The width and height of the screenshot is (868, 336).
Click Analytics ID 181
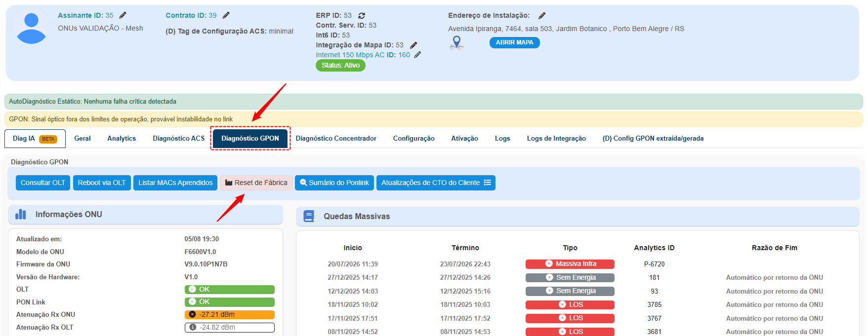click(654, 278)
